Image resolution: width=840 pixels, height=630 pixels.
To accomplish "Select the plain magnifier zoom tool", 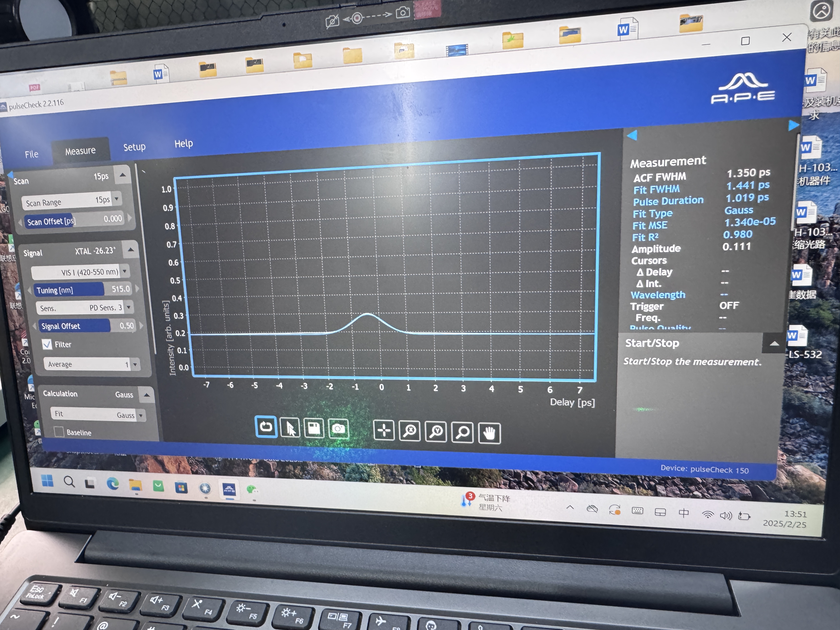I will click(462, 432).
